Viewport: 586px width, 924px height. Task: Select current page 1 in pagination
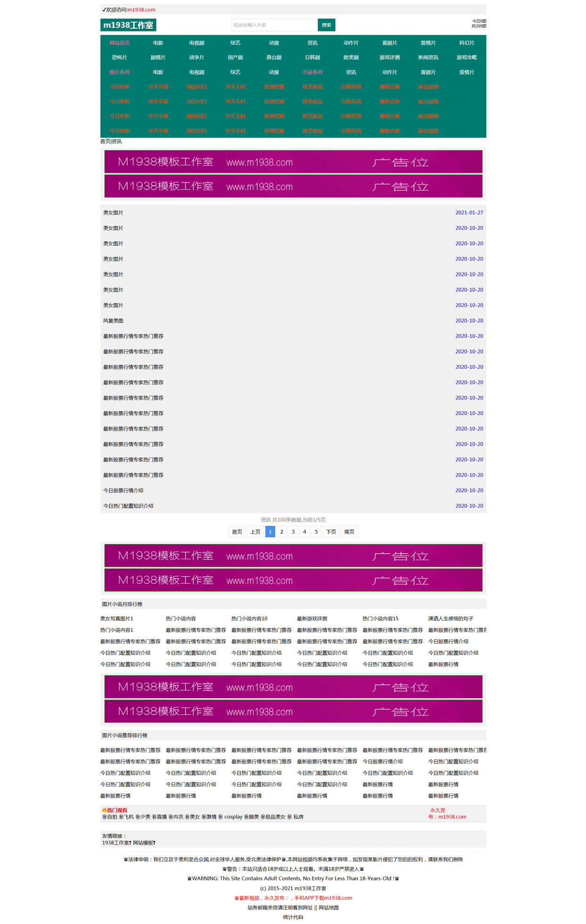(270, 531)
